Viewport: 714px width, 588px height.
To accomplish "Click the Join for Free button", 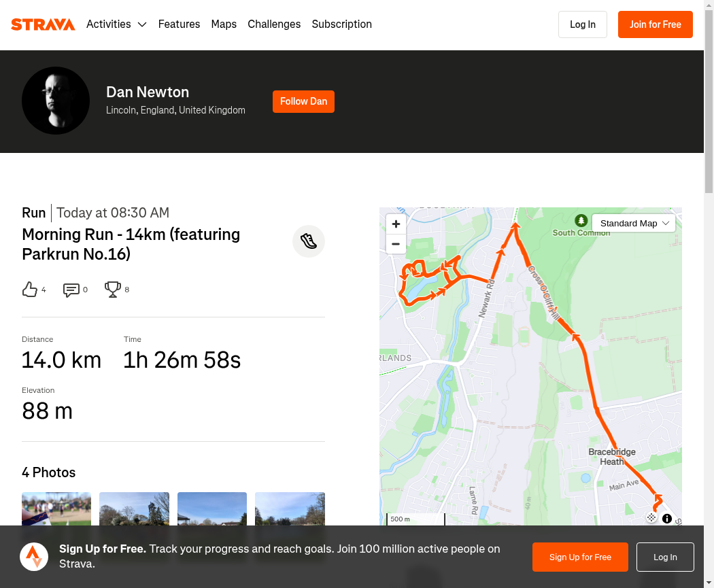I will (656, 24).
